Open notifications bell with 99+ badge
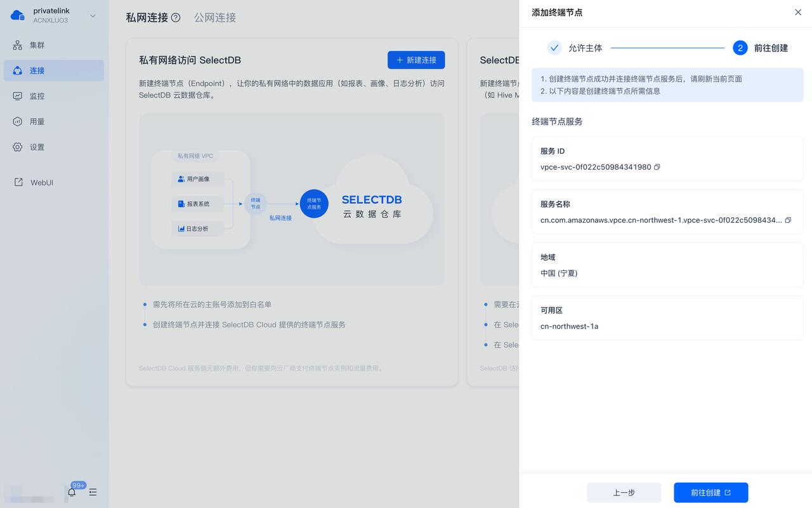The image size is (812, 508). (x=72, y=492)
